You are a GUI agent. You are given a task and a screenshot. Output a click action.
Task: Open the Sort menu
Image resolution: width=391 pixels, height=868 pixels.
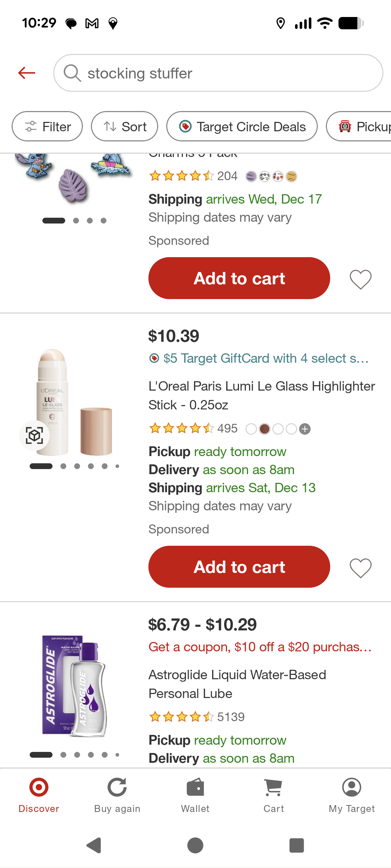coord(125,127)
